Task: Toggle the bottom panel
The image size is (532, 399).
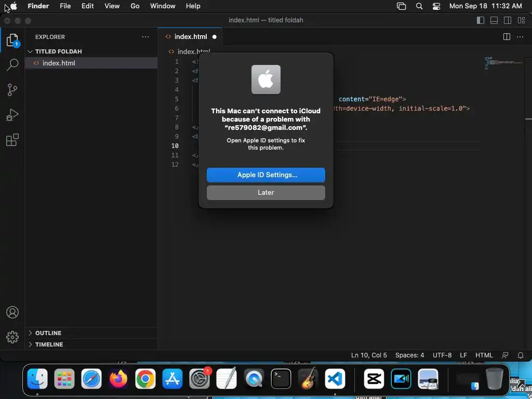Action: pyautogui.click(x=494, y=20)
